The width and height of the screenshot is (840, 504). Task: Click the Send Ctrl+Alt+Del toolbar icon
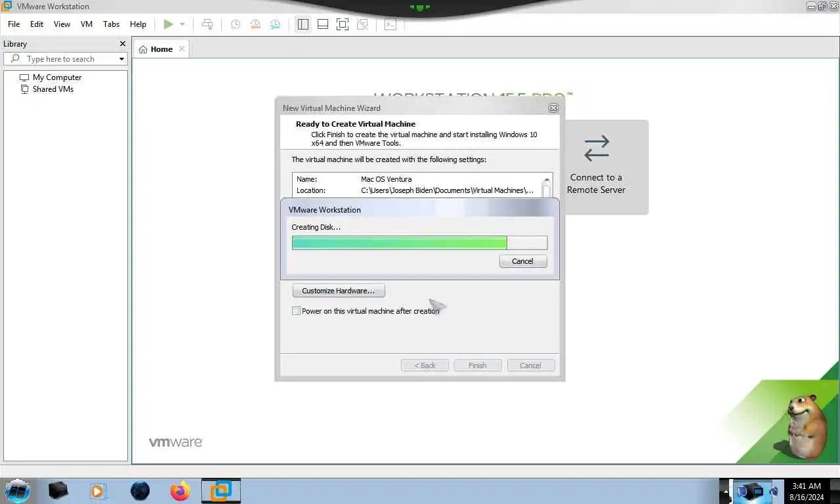point(207,24)
